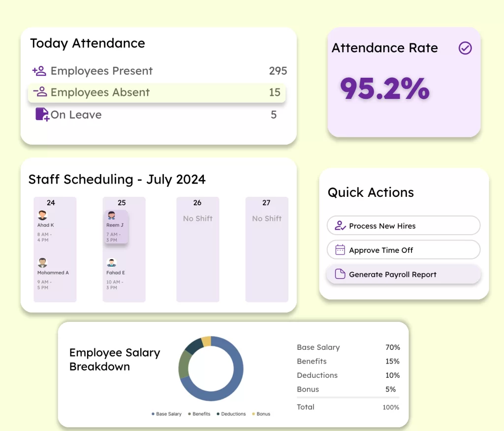Click the Staff Scheduling - July 2024 heading

click(117, 180)
